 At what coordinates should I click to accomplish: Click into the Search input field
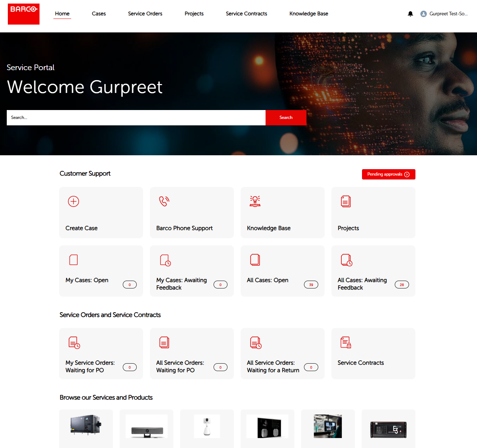[136, 118]
